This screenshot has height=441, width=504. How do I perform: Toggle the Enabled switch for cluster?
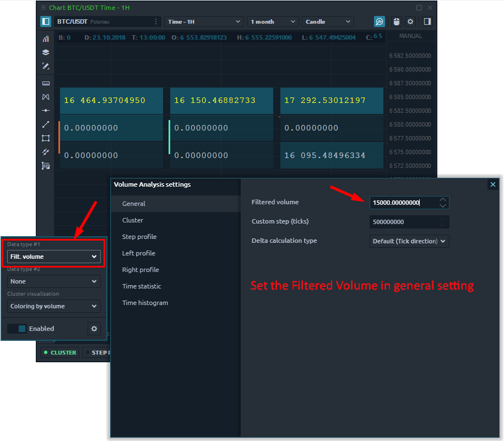click(x=17, y=329)
